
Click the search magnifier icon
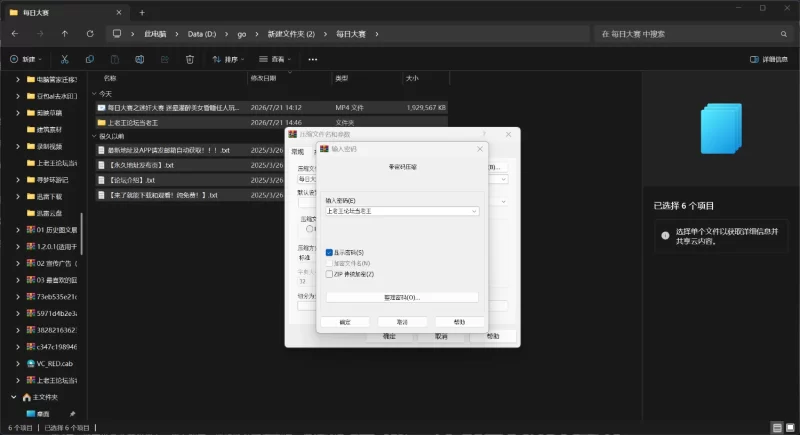pos(784,34)
